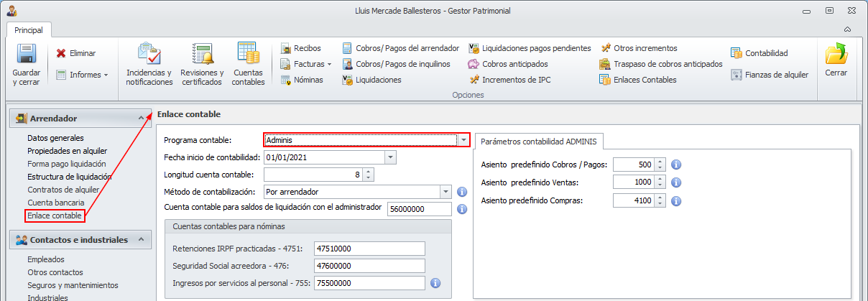868x301 pixels.
Task: Show info for Ingresos por servicios
Action: (435, 283)
